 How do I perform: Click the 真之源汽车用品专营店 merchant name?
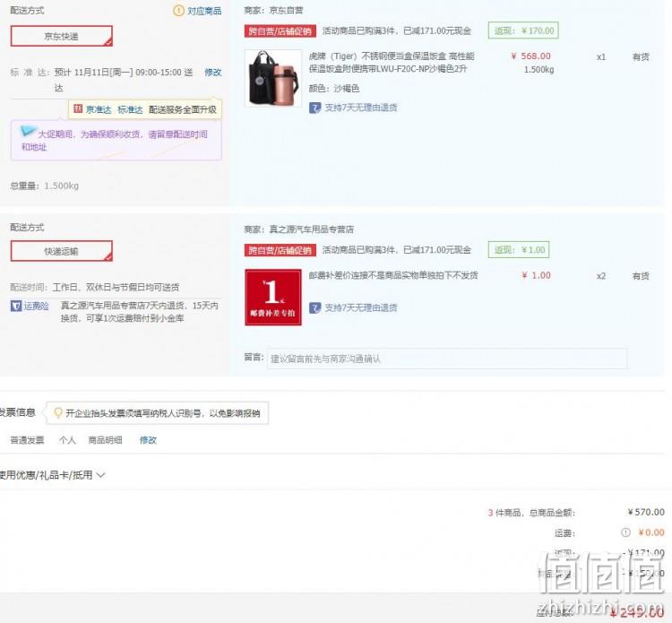coord(312,229)
